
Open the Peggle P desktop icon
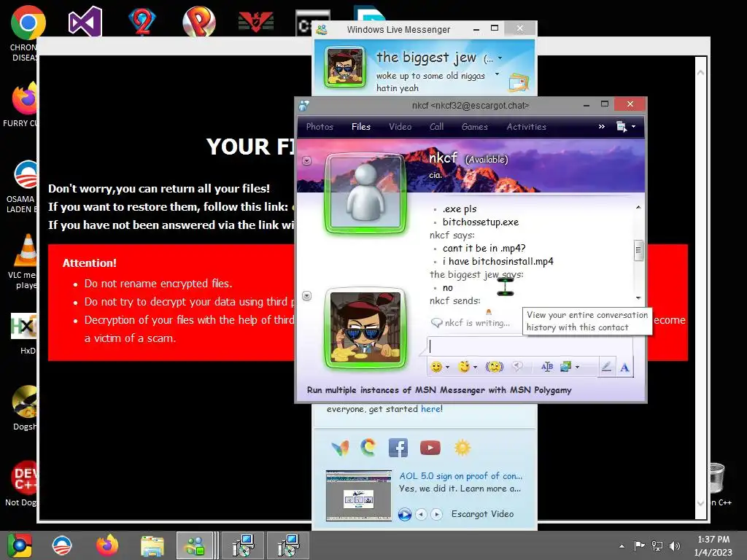[x=198, y=21]
